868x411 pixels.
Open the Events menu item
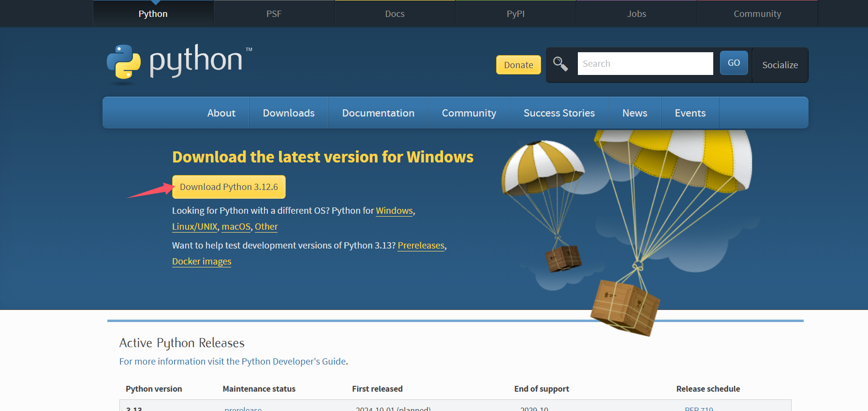690,113
